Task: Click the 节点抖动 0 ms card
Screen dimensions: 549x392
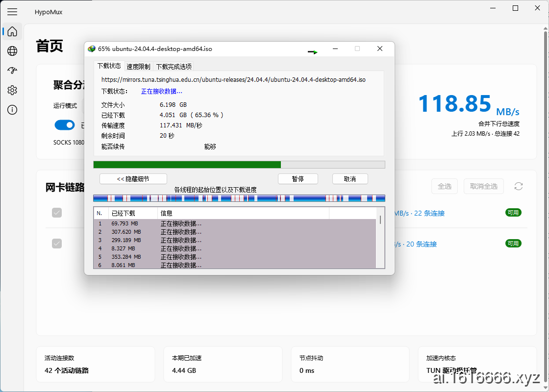Action: click(x=350, y=365)
